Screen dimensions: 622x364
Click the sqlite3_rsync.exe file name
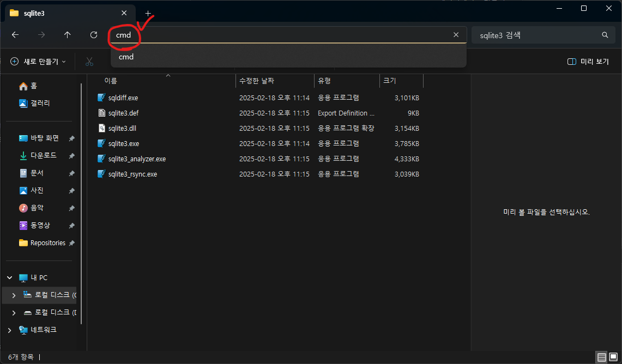click(132, 174)
